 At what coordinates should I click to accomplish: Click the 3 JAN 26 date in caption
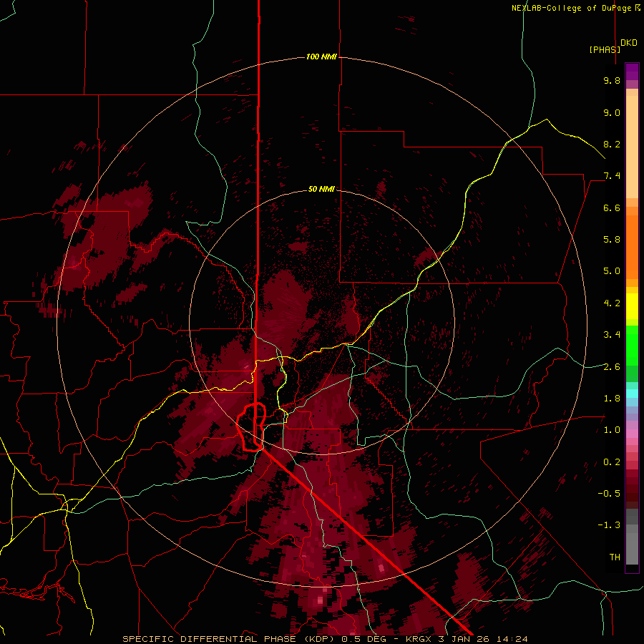[x=464, y=639]
